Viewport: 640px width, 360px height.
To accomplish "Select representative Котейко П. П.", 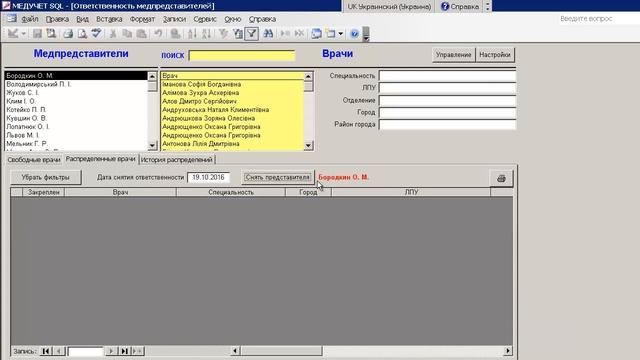I will [76, 110].
